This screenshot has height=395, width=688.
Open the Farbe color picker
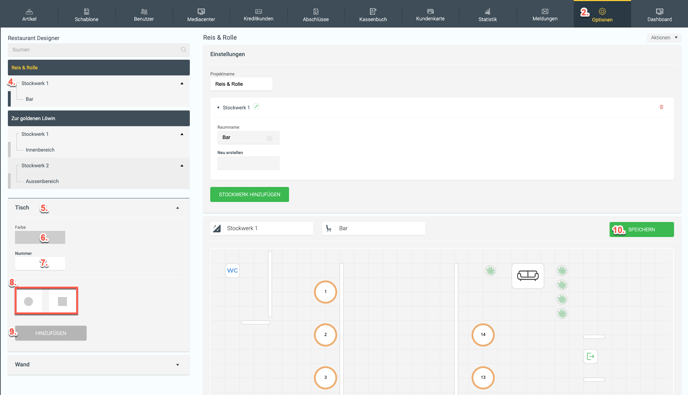click(x=40, y=237)
